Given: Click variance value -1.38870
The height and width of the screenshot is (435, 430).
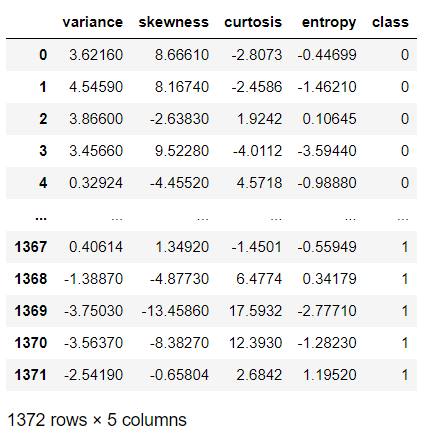Looking at the screenshot, I should 93,279.
